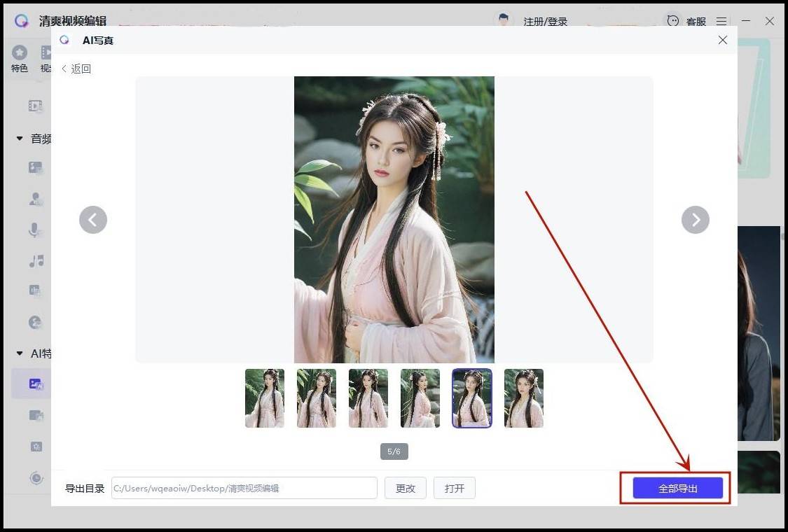Click the music note icon in sidebar
788x532 pixels.
click(36, 261)
